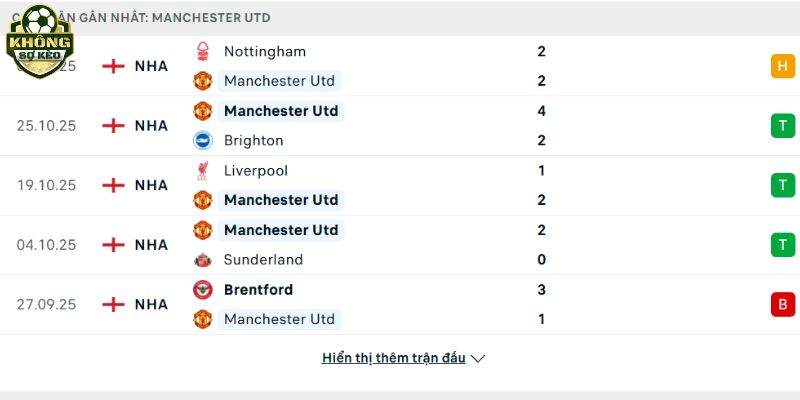This screenshot has width=800, height=400.
Task: Click green T badge for Liverpool match
Action: [782, 185]
